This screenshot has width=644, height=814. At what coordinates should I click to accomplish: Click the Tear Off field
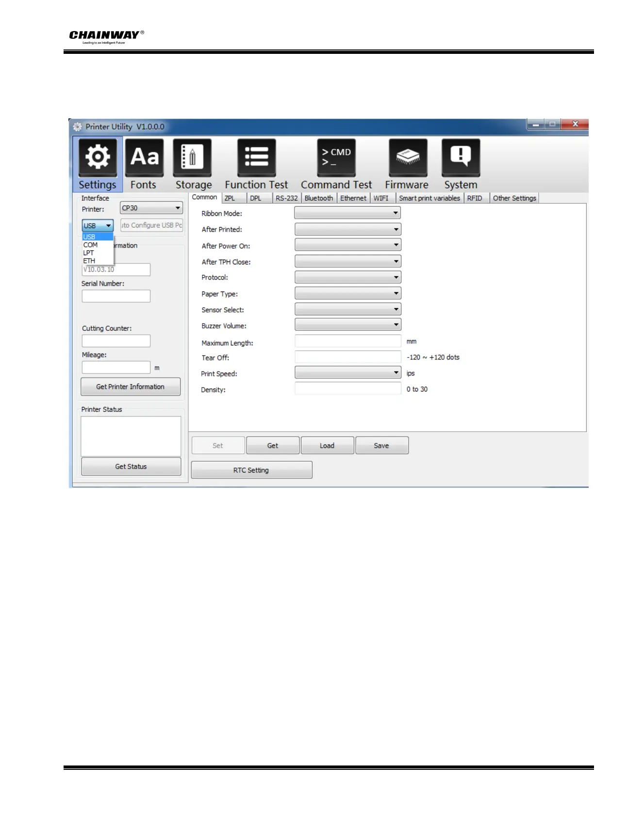point(347,357)
